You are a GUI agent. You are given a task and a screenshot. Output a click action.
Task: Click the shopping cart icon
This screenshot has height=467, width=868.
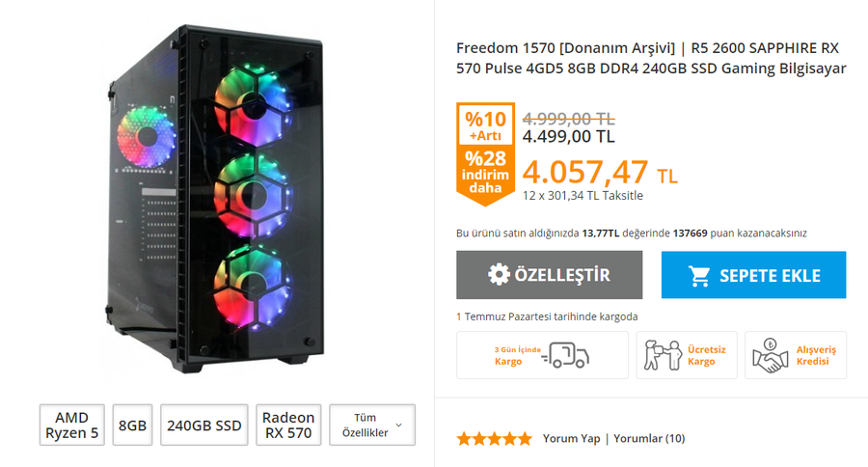pyautogui.click(x=700, y=276)
